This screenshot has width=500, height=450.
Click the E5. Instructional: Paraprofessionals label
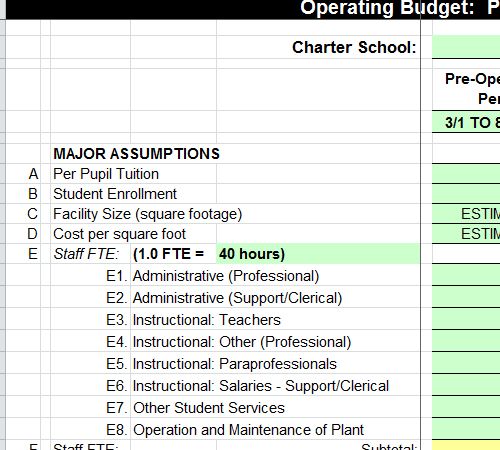pos(221,364)
